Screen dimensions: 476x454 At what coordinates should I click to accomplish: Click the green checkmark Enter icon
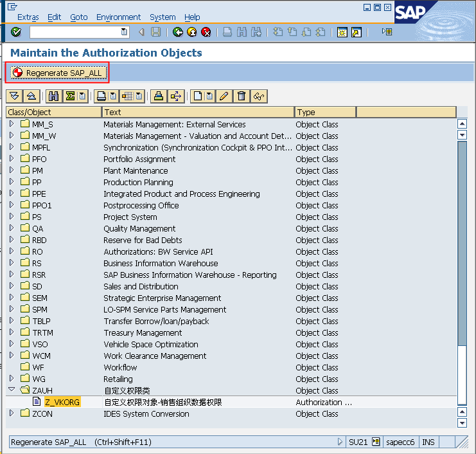pos(16,32)
